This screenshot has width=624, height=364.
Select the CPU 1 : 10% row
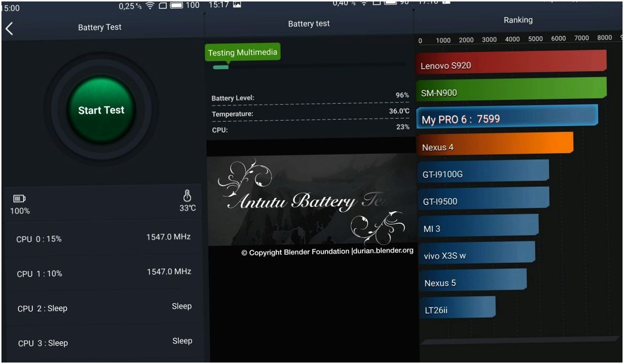(x=104, y=273)
